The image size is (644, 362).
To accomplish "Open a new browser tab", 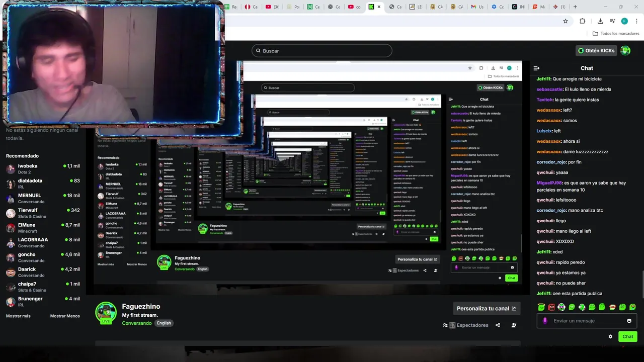I will [x=575, y=7].
